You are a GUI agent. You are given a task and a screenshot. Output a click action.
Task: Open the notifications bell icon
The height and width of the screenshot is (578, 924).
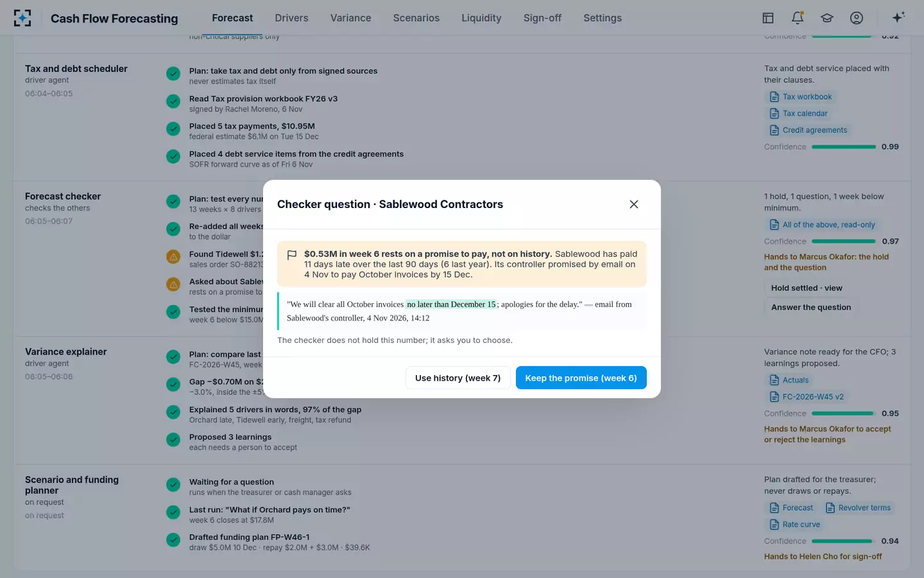click(798, 18)
